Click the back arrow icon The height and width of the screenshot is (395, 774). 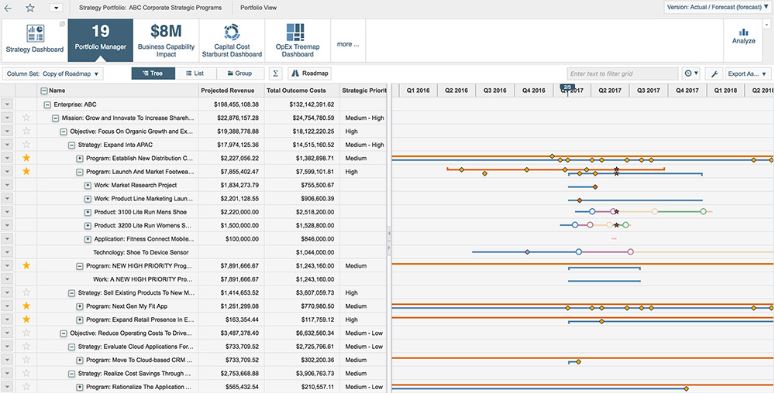tap(8, 8)
